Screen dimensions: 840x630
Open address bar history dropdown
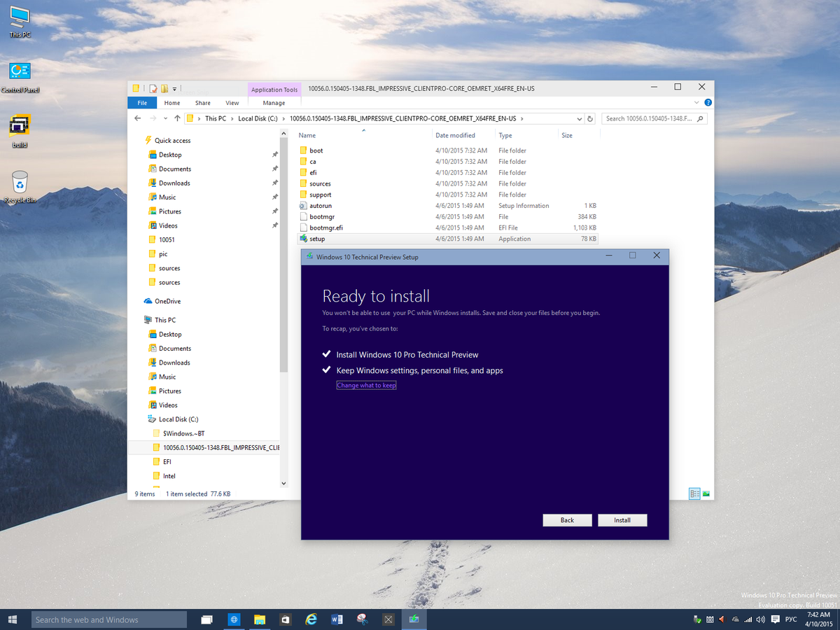[x=579, y=119]
